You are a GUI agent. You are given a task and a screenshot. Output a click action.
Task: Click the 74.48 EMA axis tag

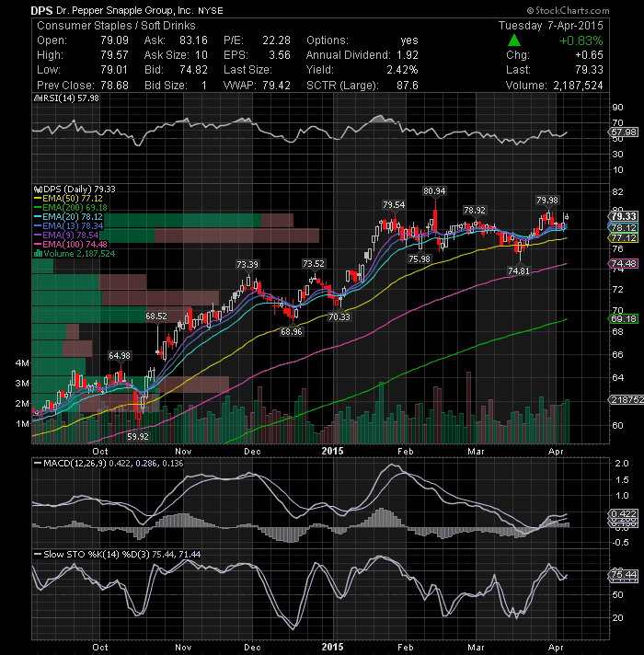[623, 264]
